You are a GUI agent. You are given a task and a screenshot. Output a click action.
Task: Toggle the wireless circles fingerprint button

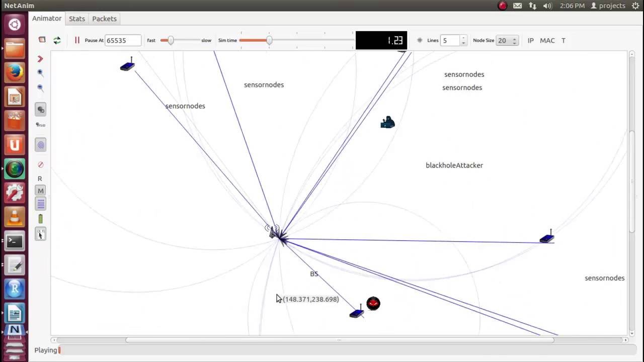41,145
